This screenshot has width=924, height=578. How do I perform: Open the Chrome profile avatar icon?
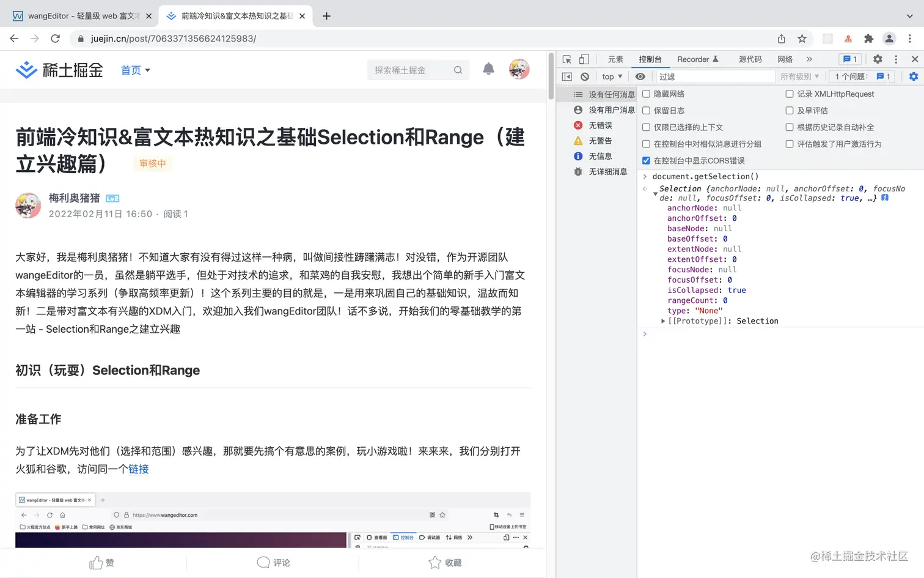(x=889, y=39)
